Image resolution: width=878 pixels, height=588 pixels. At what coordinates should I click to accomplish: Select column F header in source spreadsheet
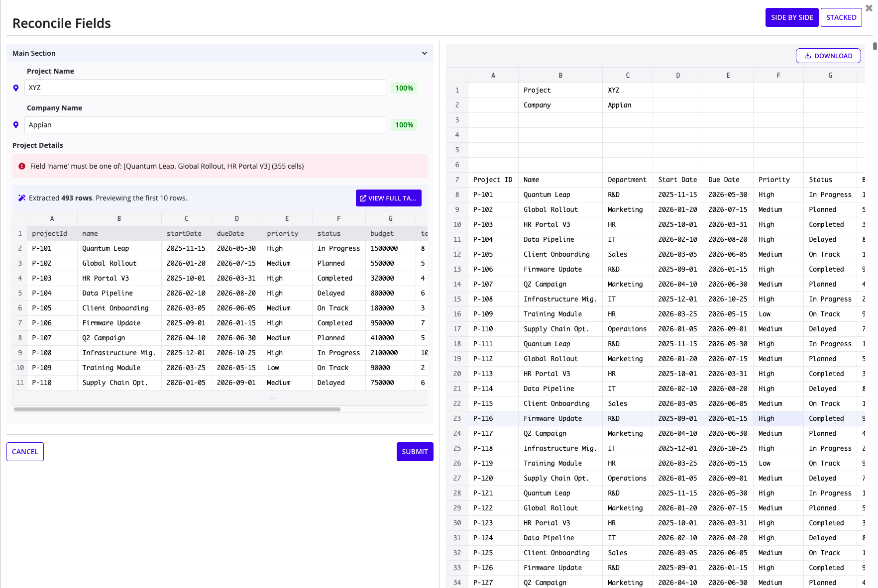(778, 75)
